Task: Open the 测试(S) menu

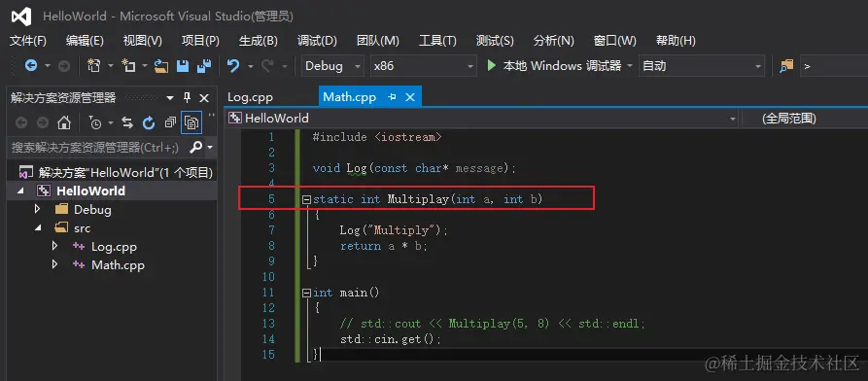Action: [495, 41]
